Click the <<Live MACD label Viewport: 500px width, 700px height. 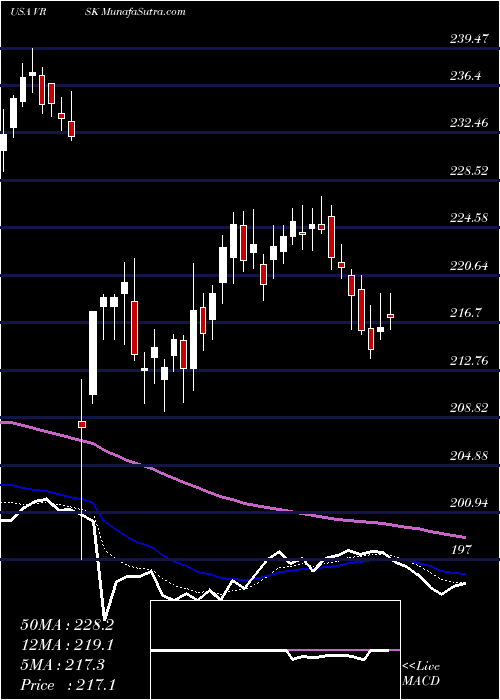421,674
